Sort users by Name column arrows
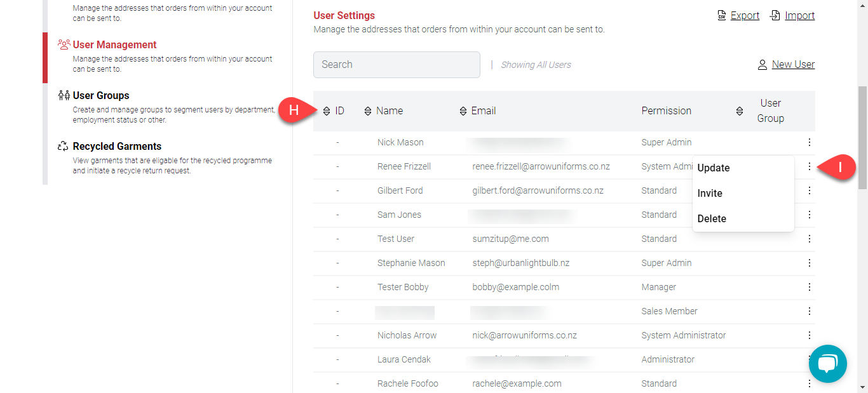This screenshot has width=868, height=393. [x=368, y=111]
